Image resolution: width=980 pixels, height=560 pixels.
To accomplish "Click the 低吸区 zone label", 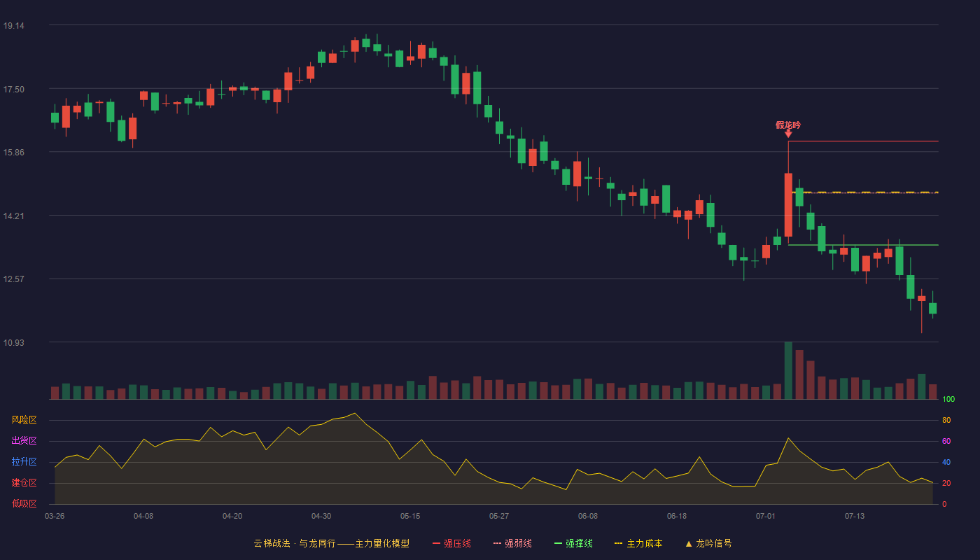I will click(x=24, y=503).
